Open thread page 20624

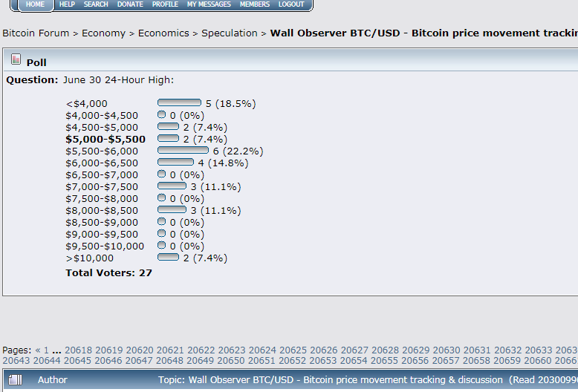click(262, 350)
